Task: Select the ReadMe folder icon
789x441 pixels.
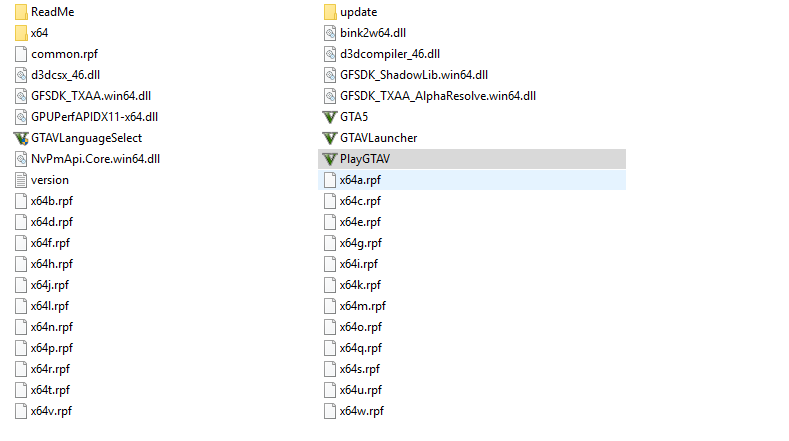Action: point(21,12)
